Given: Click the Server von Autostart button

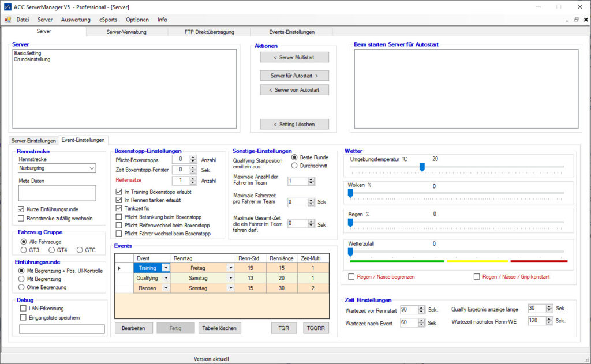Looking at the screenshot, I should pos(294,90).
